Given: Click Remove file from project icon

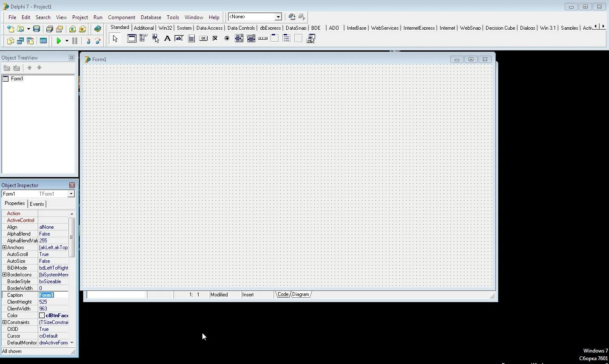Looking at the screenshot, I should [83, 29].
